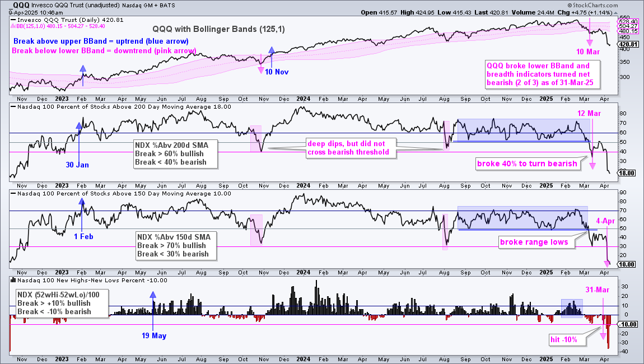Click the 'Volume 24.4M' value
Screen dimensions: 644x364
click(x=533, y=12)
